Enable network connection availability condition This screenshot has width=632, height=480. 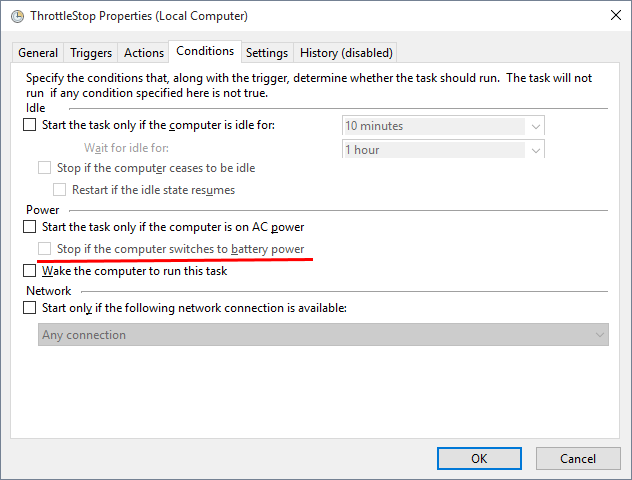tap(30, 308)
